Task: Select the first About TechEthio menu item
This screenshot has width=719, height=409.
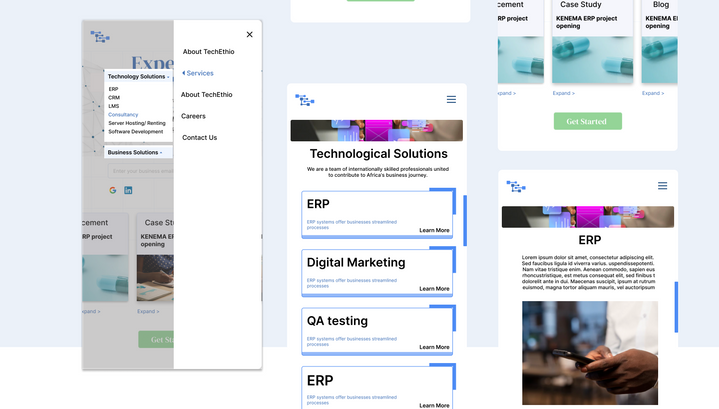Action: click(209, 51)
